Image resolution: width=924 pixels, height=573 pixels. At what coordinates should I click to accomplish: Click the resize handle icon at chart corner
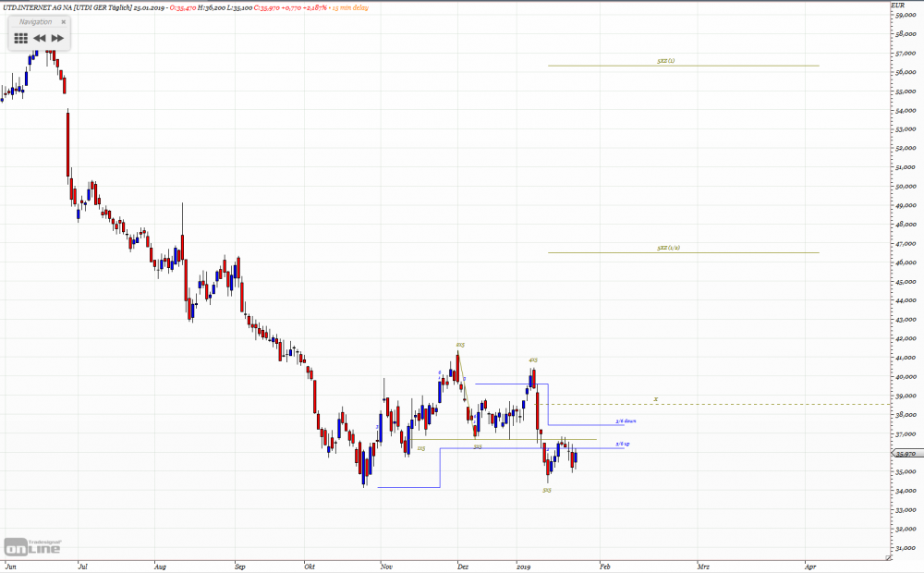(888, 557)
